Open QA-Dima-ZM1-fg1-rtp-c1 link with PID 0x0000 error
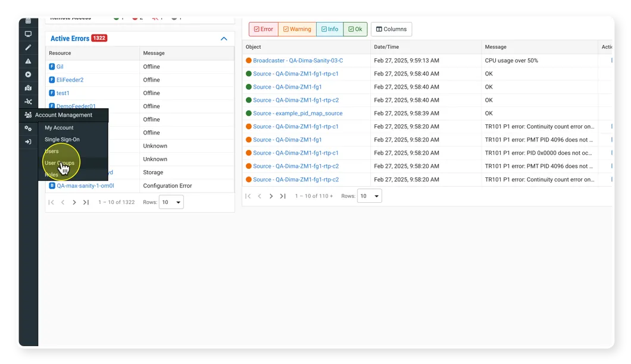 tap(296, 153)
